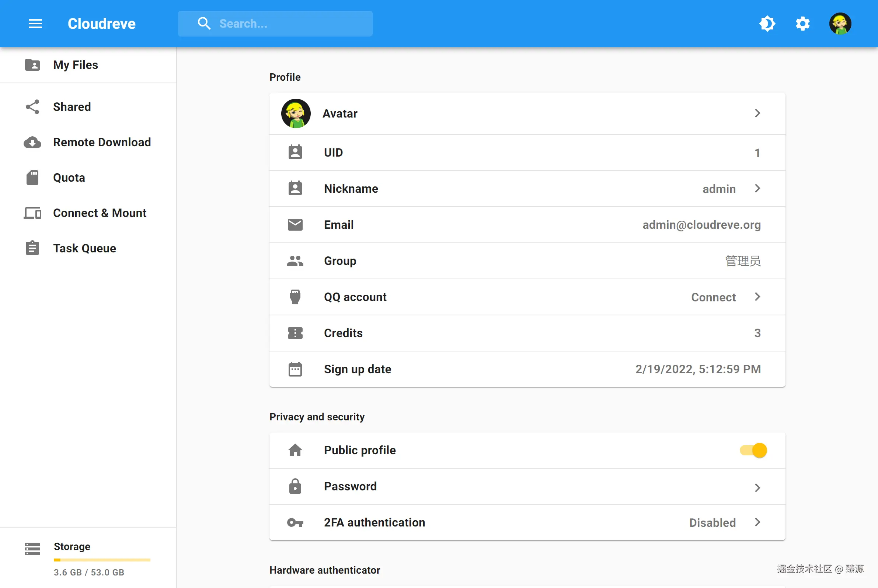
Task: Click the Quota SD card icon
Action: tap(32, 178)
